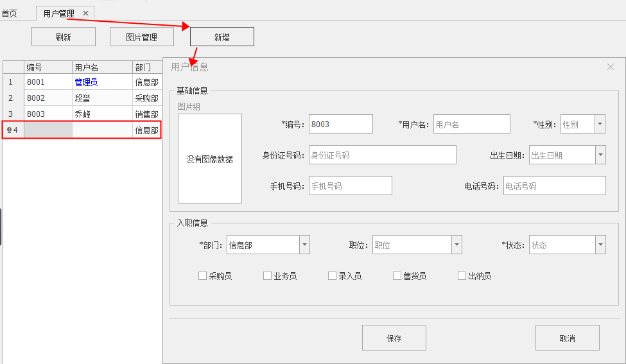
Task: Select the 录入员 checkbox
Action: (332, 276)
